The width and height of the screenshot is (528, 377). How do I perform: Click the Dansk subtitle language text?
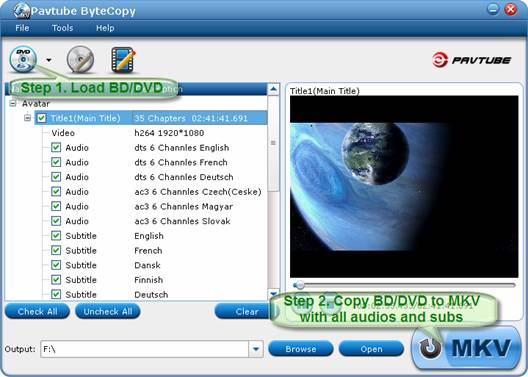[x=147, y=265]
